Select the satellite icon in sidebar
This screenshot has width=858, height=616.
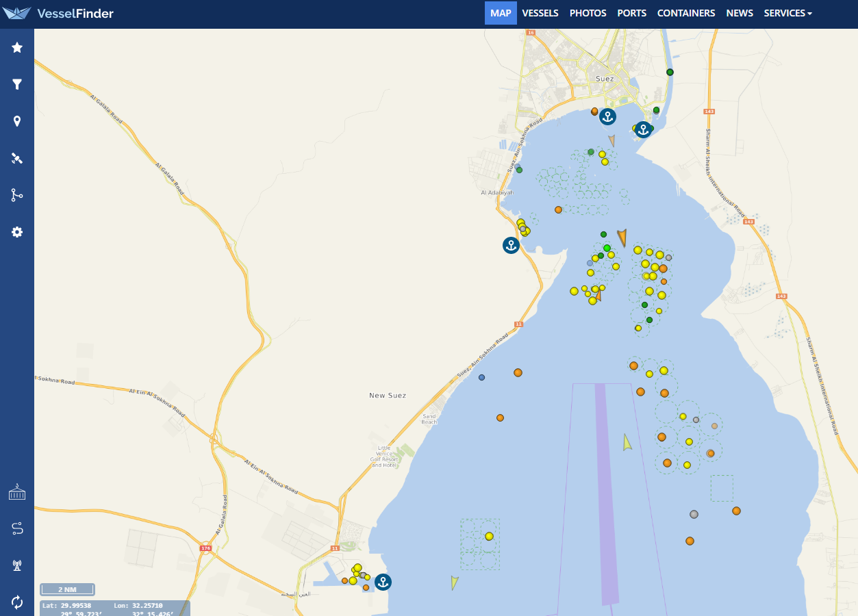(17, 158)
